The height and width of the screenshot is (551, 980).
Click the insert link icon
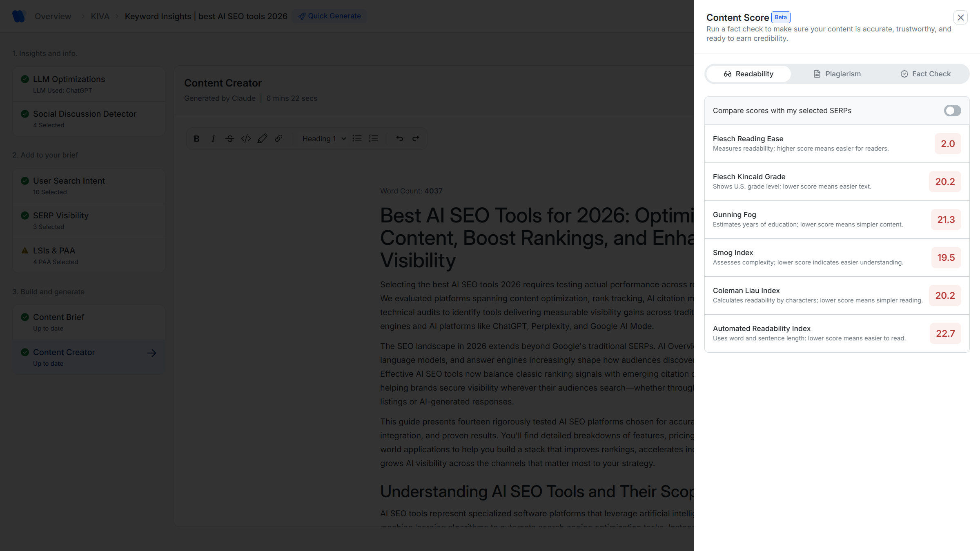coord(278,139)
